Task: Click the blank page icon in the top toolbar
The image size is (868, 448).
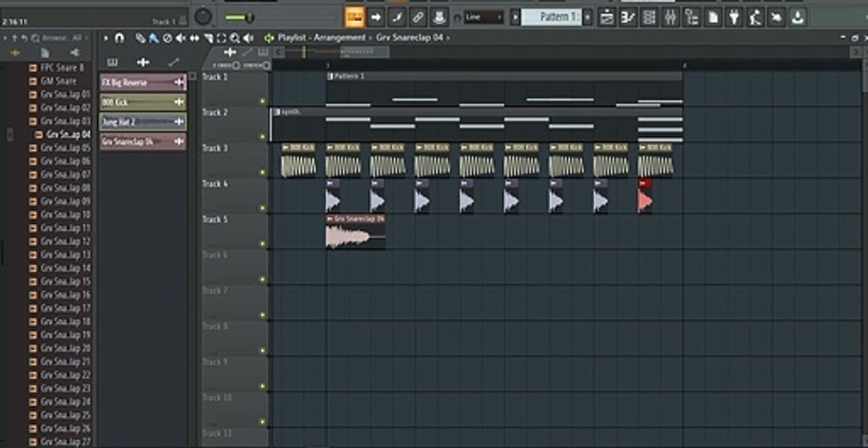Action: tap(713, 17)
